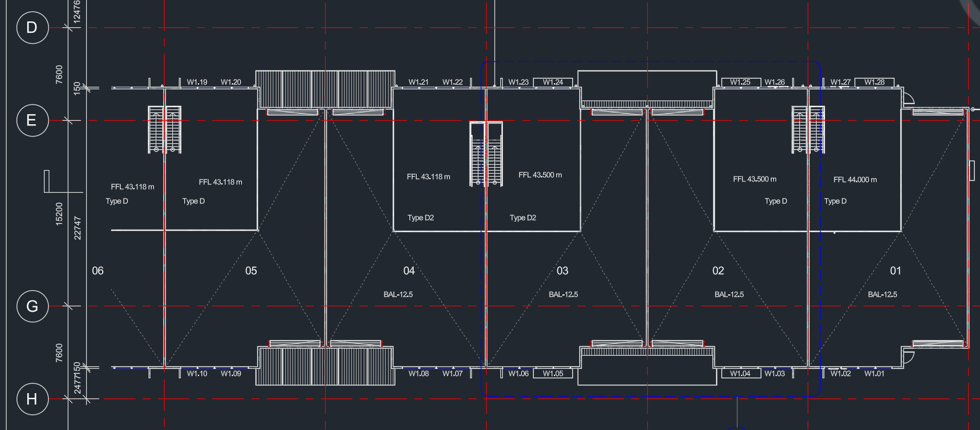Select window tag W1.01
This screenshot has height=430, width=980.
point(875,373)
